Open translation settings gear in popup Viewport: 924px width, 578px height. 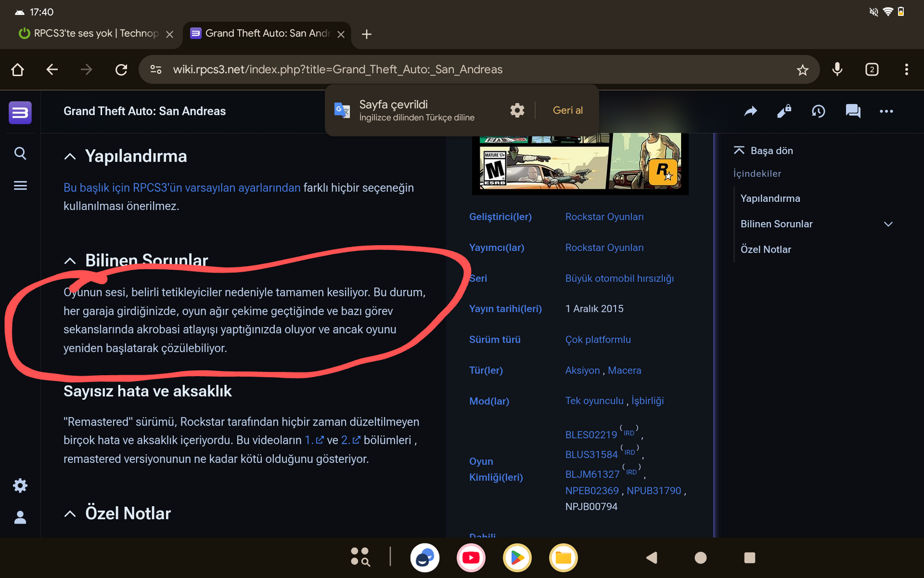pyautogui.click(x=517, y=110)
